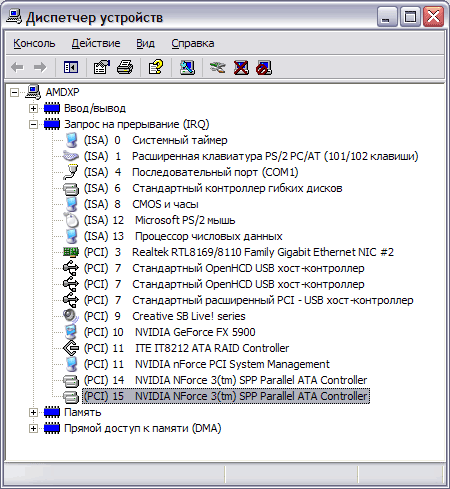Minimize the Диспетчер устройств window
Image resolution: width=450 pixels, height=489 pixels.
(x=387, y=16)
